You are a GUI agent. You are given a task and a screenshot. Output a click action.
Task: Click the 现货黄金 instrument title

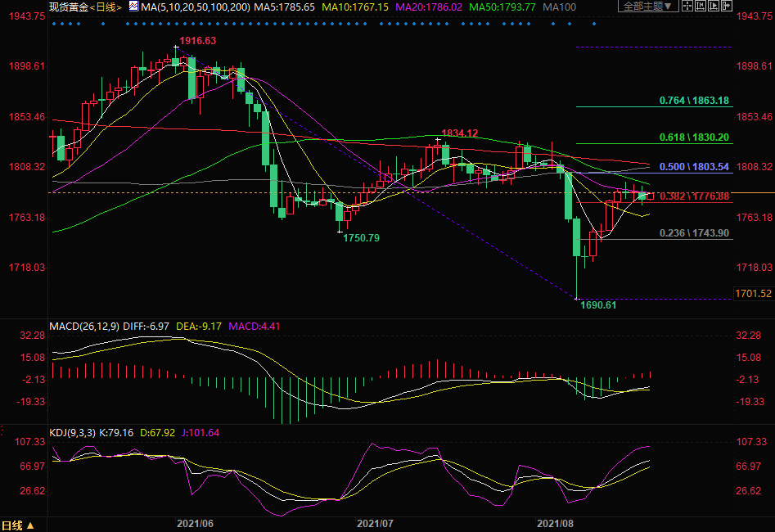[x=67, y=7]
